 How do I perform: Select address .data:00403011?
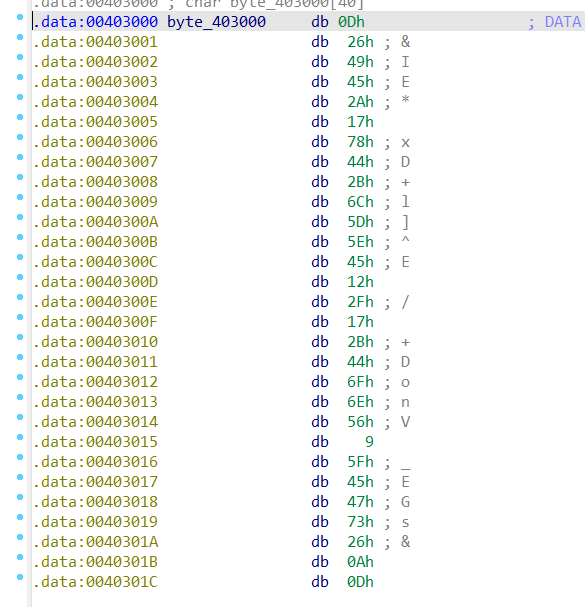pyautogui.click(x=95, y=362)
